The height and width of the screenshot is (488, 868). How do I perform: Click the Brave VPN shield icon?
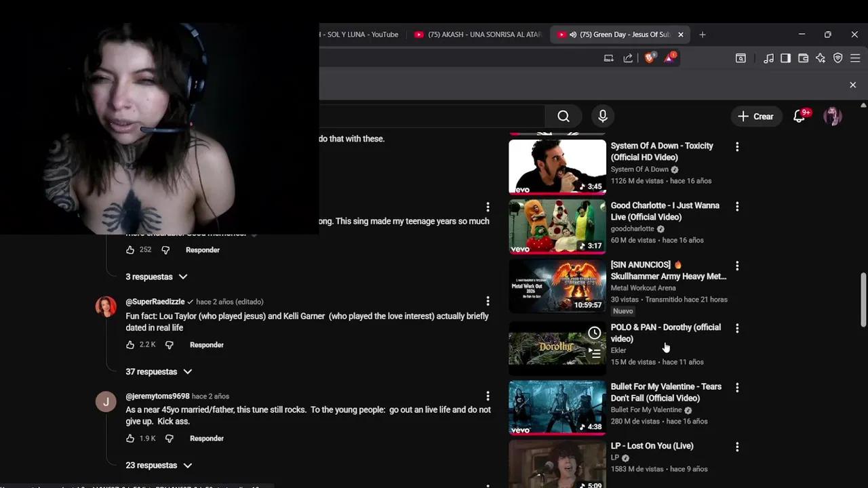tap(838, 58)
